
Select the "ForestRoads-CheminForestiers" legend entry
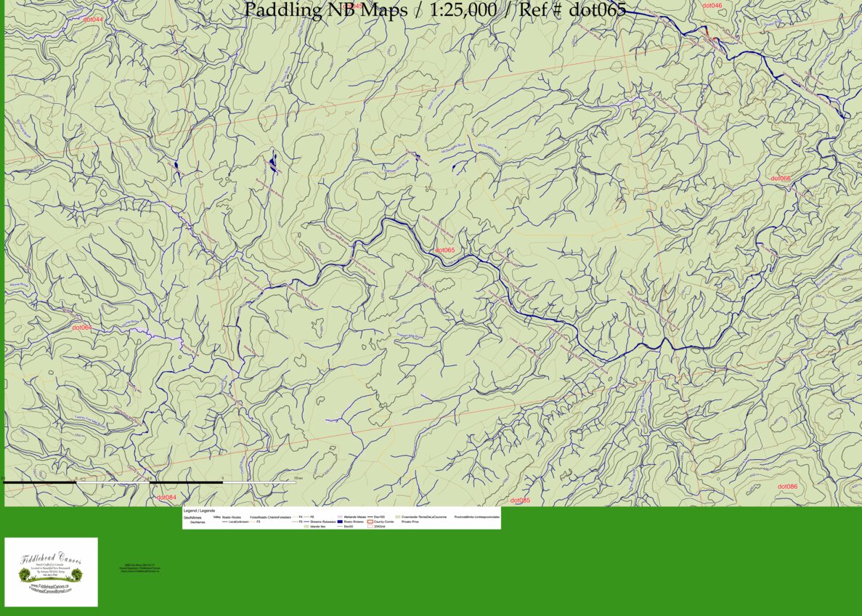click(270, 517)
